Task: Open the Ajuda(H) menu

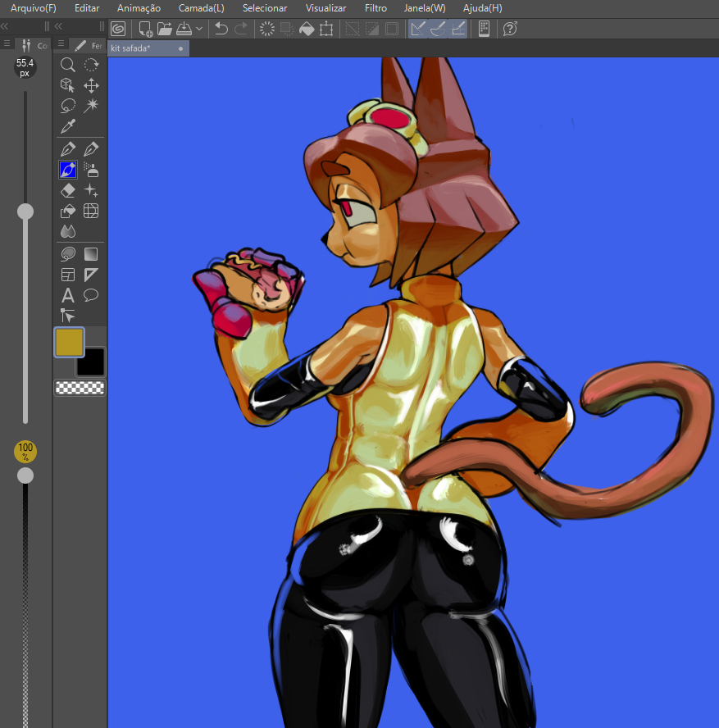Action: 483,8
